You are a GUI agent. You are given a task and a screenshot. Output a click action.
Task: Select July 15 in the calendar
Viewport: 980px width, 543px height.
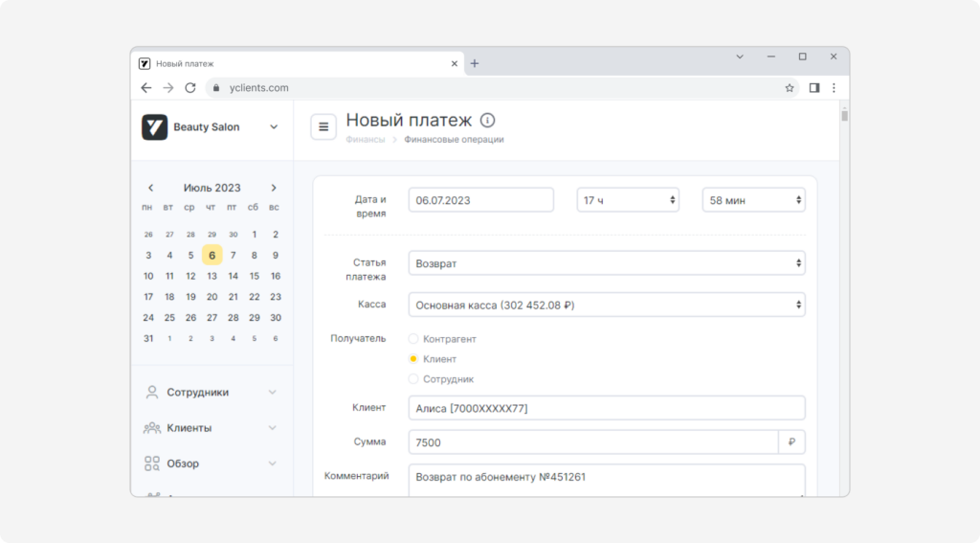click(x=255, y=276)
